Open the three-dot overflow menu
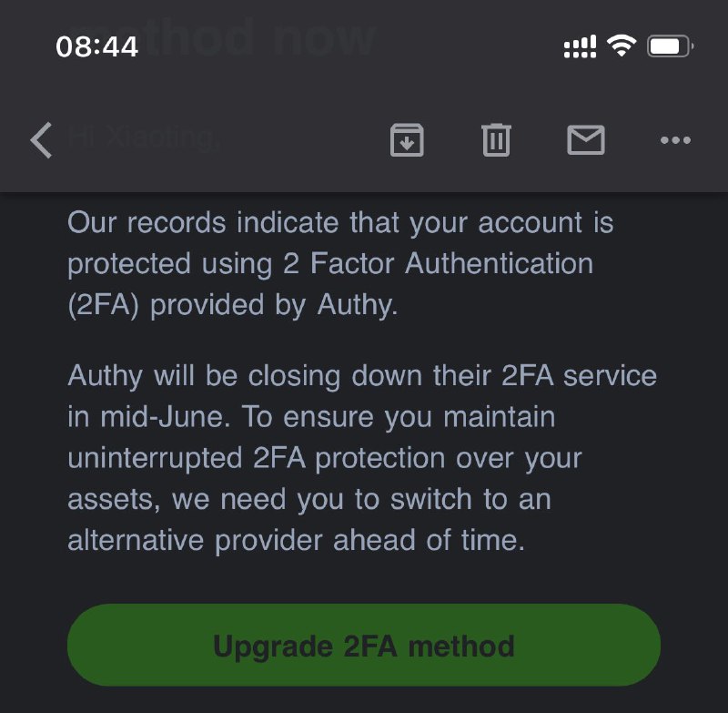The width and height of the screenshot is (728, 713). 675,140
